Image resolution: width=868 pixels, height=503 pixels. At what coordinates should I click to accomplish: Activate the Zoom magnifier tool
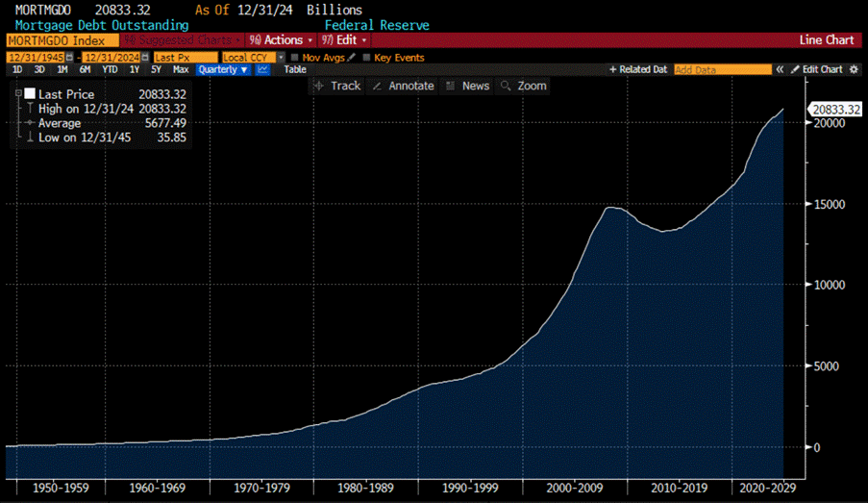tap(524, 86)
